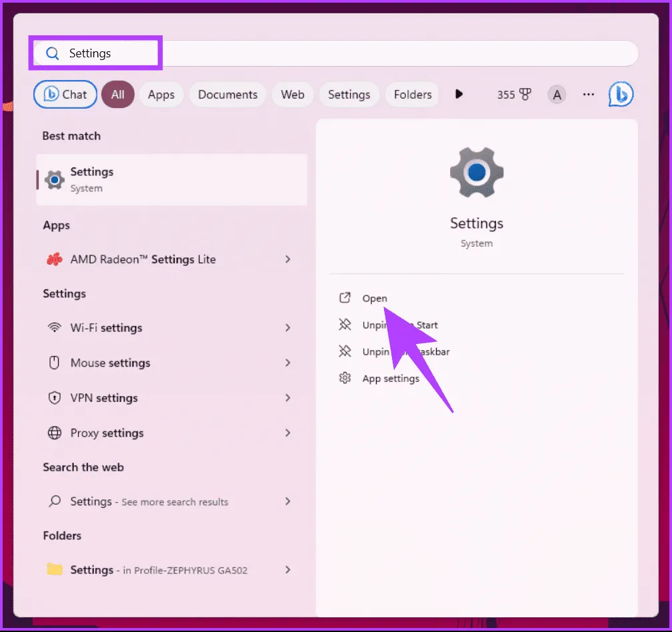Expand the Mouse settings result arrow
Viewport: 672px width, 632px height.
coord(288,363)
